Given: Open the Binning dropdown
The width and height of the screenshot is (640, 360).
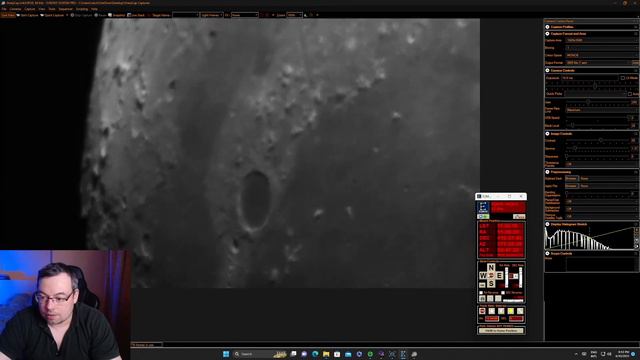Looking at the screenshot, I should [602, 48].
